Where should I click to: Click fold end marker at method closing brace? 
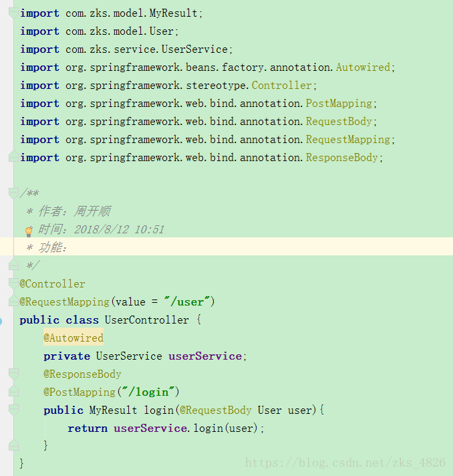(x=13, y=445)
